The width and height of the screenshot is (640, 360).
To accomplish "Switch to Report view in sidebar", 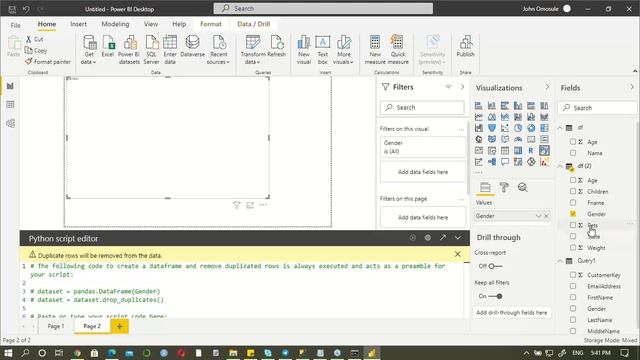I will pos(10,86).
